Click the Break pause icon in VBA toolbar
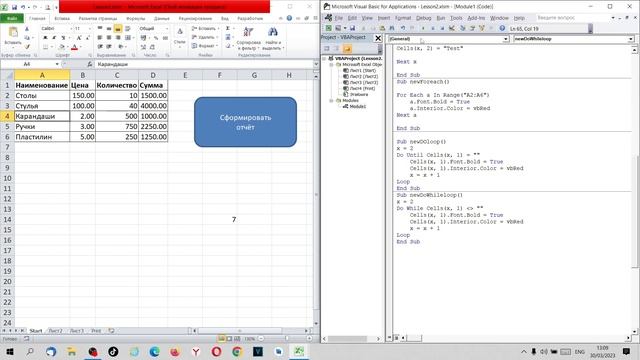The height and width of the screenshot is (360, 640). click(433, 28)
